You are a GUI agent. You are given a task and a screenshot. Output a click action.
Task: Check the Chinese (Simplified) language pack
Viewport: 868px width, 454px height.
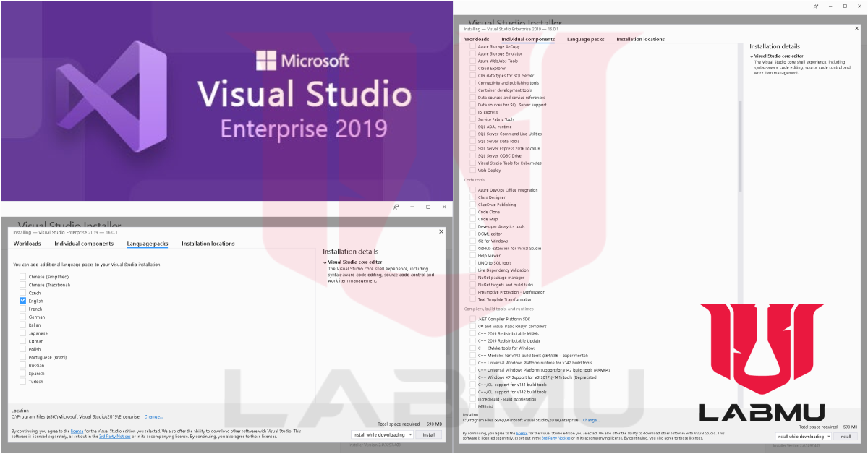coord(22,276)
